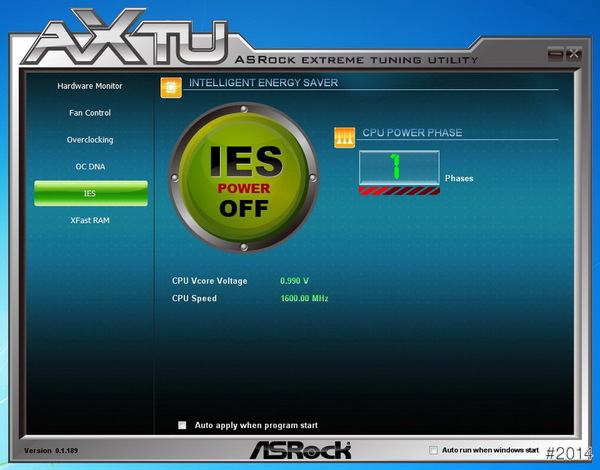The height and width of the screenshot is (470, 600).
Task: Click the Phases digit display box
Action: coord(399,168)
